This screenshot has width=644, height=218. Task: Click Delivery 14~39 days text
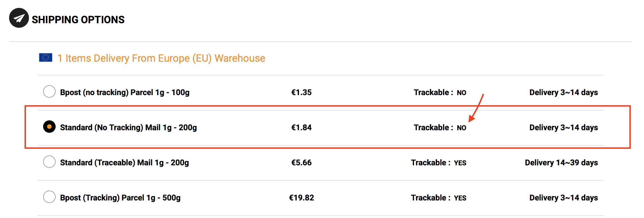coord(561,163)
